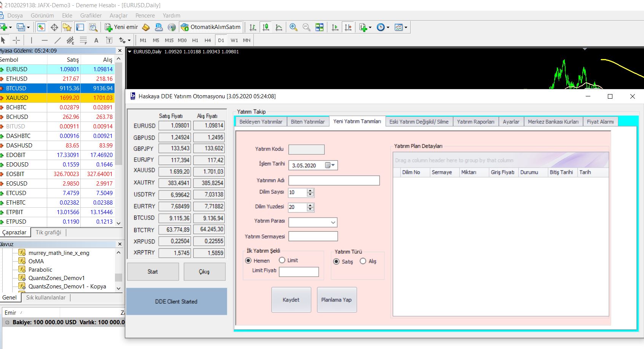Select the H4 timeframe button
The image size is (644, 349).
[x=207, y=40]
